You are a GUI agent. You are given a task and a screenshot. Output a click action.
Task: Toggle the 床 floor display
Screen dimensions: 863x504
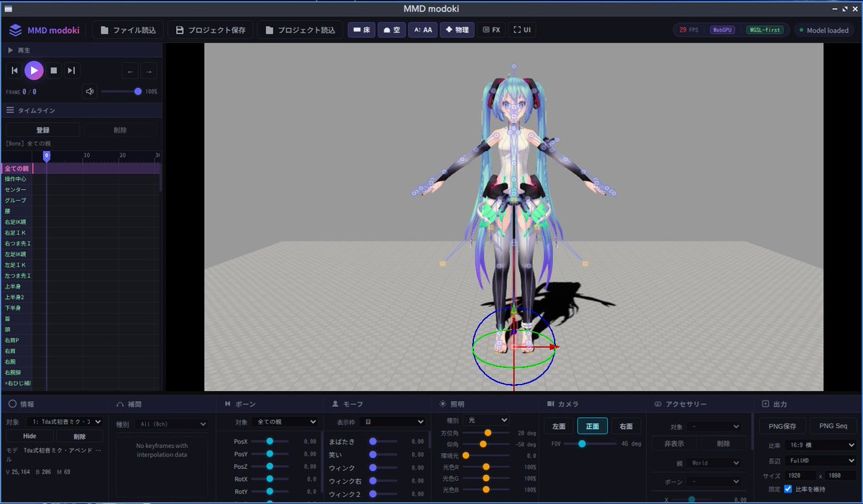click(x=362, y=30)
